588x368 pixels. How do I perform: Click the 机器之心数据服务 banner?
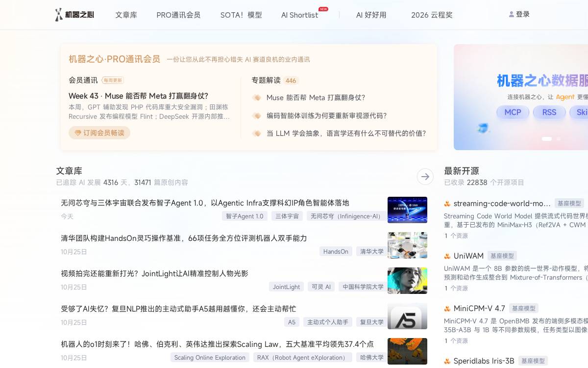pyautogui.click(x=521, y=97)
